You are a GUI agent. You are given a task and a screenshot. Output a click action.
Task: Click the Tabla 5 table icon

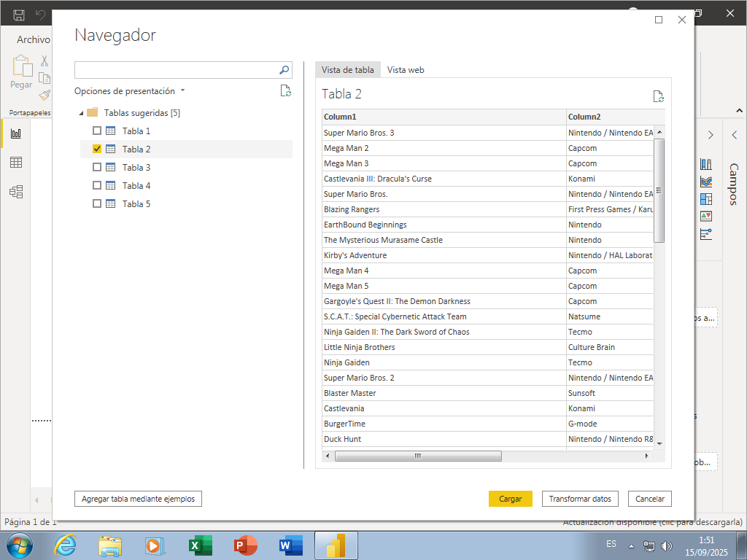(111, 203)
